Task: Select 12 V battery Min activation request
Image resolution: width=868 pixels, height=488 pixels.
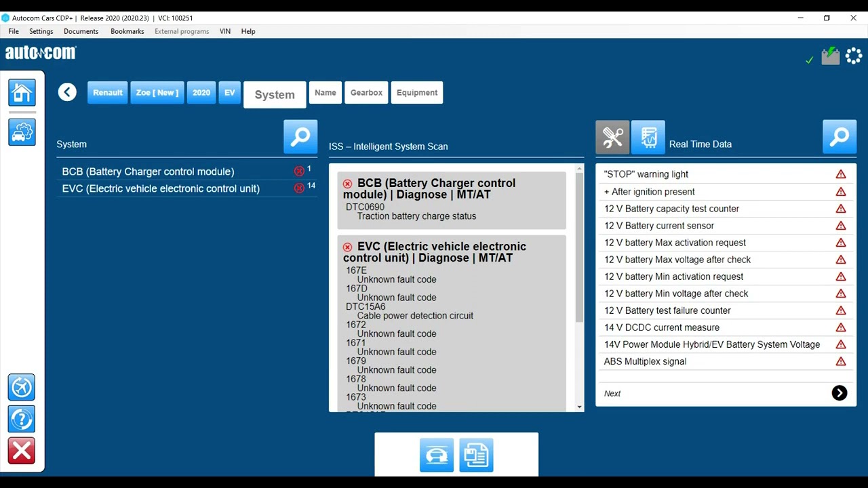Action: click(726, 277)
